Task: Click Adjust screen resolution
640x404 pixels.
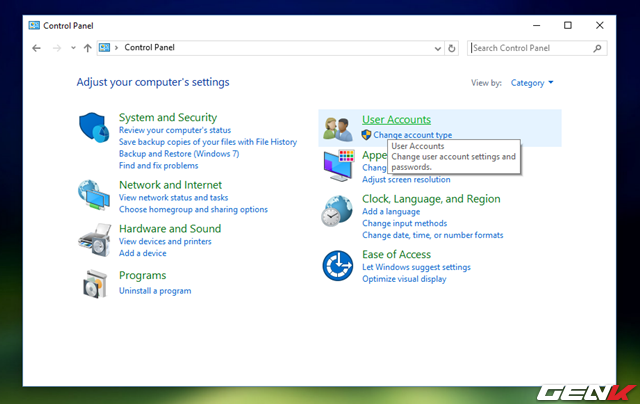Action: tap(406, 180)
